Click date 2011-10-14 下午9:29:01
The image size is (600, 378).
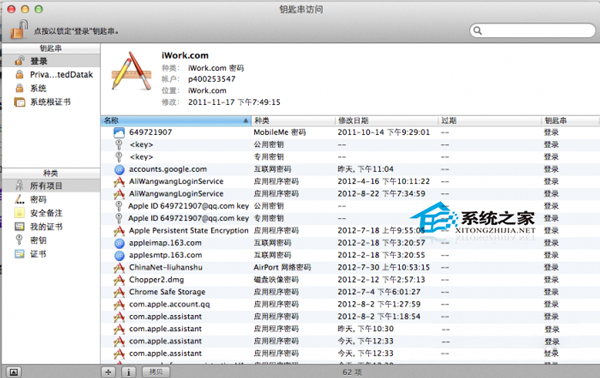click(x=383, y=132)
